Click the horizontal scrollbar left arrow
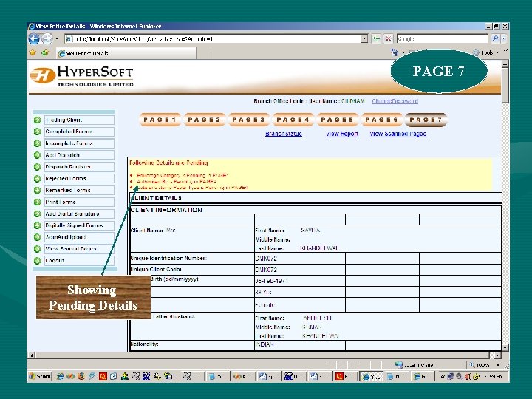Image resolution: width=532 pixels, height=399 pixels. click(x=32, y=355)
